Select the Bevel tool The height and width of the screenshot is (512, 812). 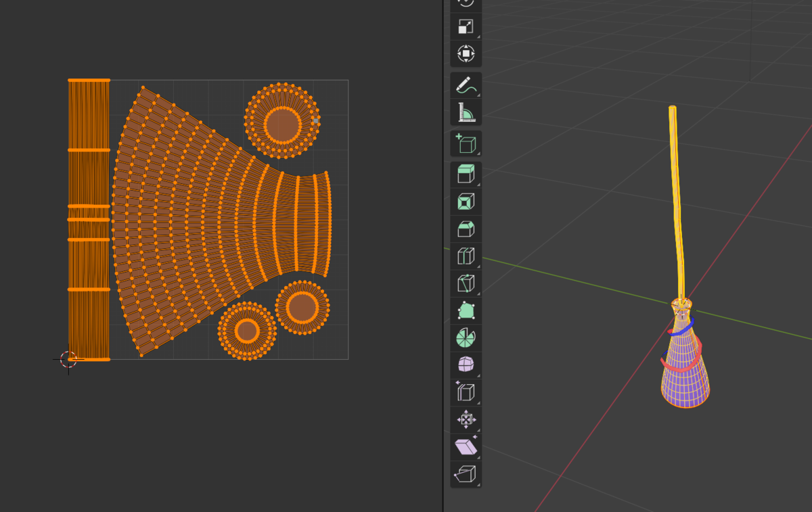click(464, 229)
